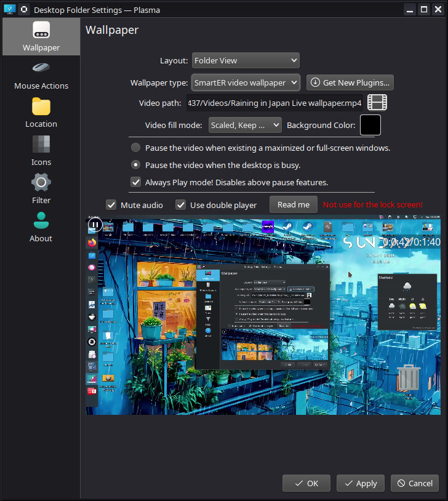Go to the Location folder section
448x501 pixels.
tap(41, 113)
